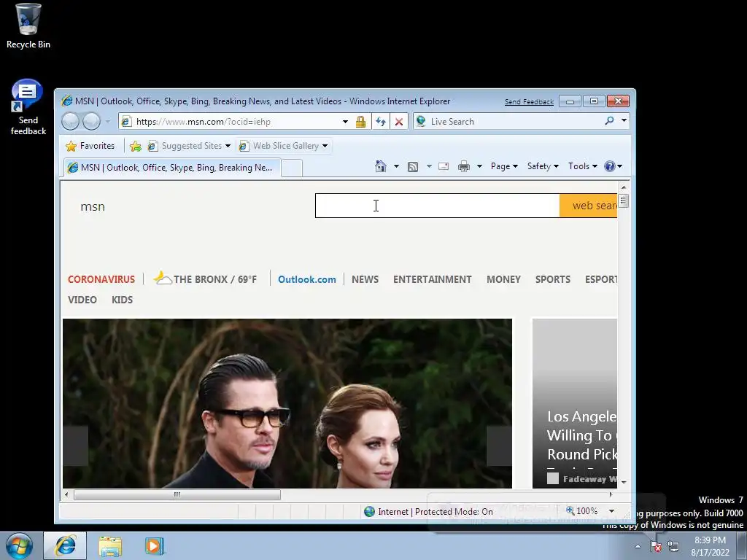747x560 pixels.
Task: Click the msn logo
Action: [x=93, y=206]
